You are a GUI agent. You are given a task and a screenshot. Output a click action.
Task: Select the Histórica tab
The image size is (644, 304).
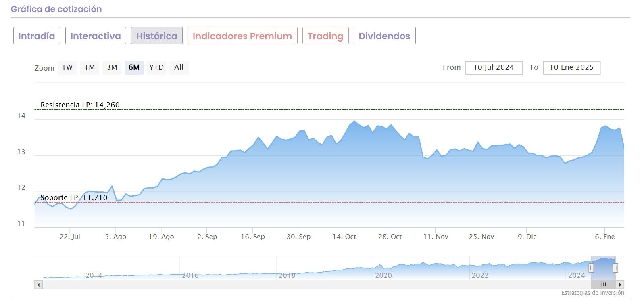point(156,36)
